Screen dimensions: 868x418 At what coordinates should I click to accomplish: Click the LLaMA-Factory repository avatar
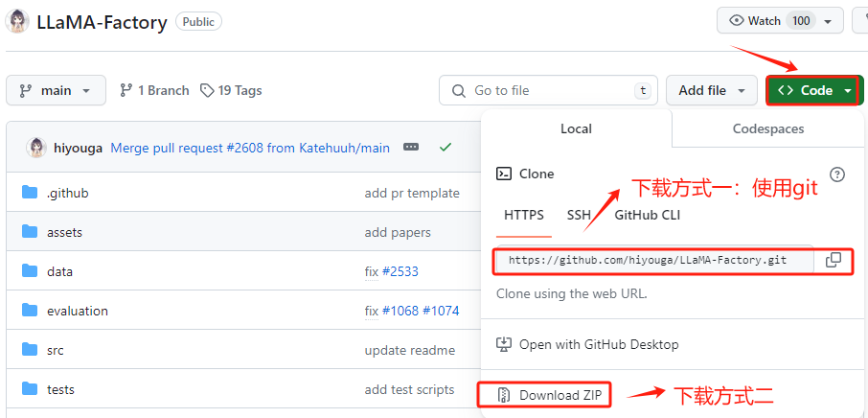coord(16,21)
